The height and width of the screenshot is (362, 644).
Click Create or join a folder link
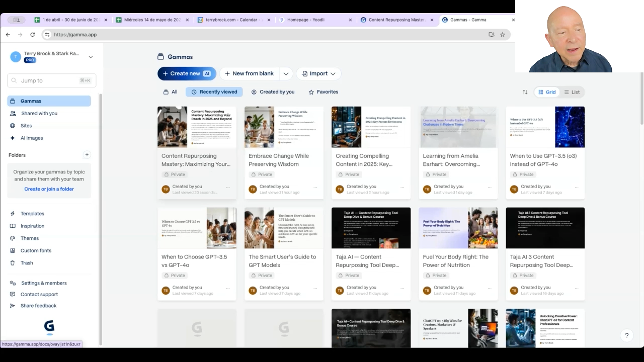pos(49,189)
